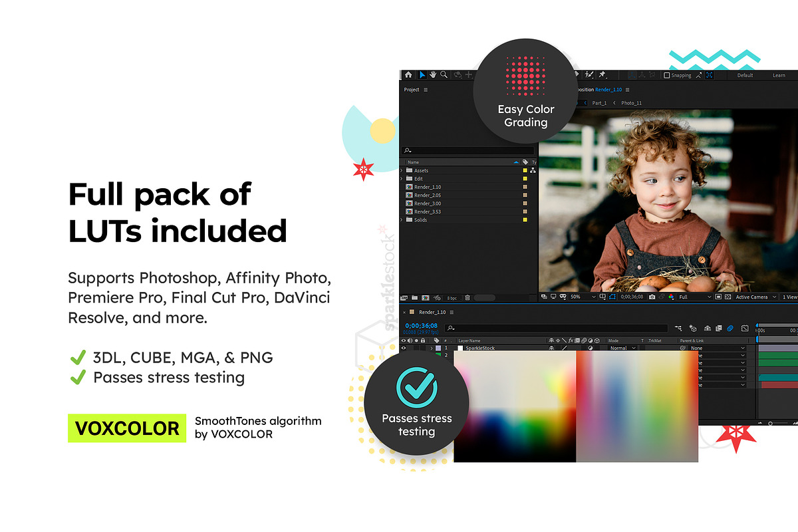Click the Project panel search field
This screenshot has width=798, height=532.
469,151
